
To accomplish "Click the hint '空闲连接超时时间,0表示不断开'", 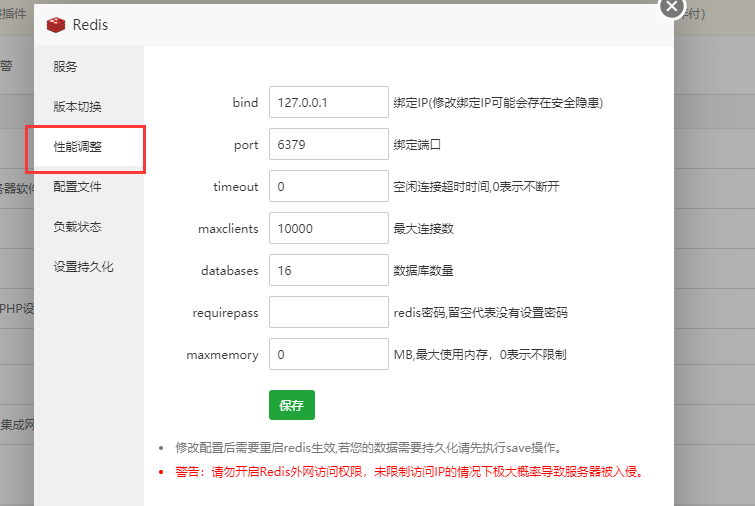I will [x=476, y=186].
